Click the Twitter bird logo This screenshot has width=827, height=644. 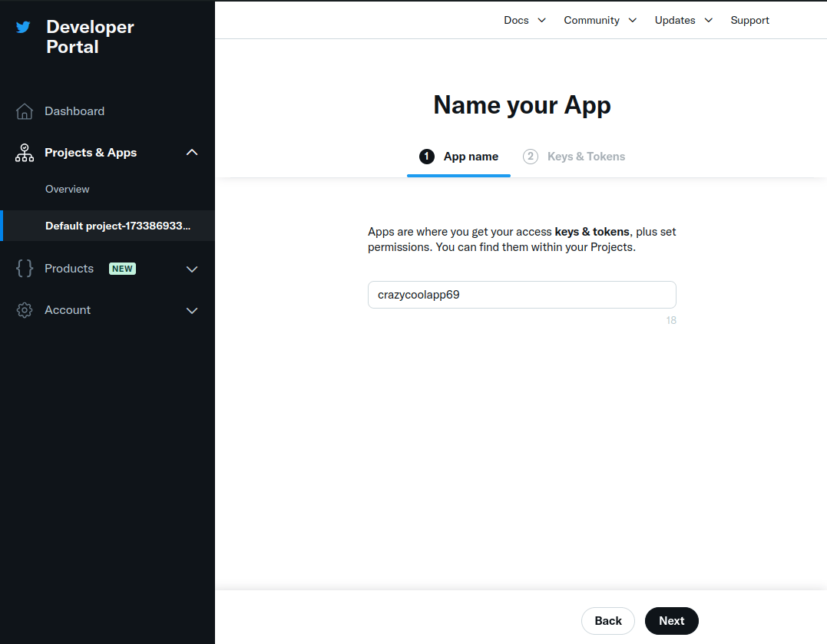coord(24,28)
